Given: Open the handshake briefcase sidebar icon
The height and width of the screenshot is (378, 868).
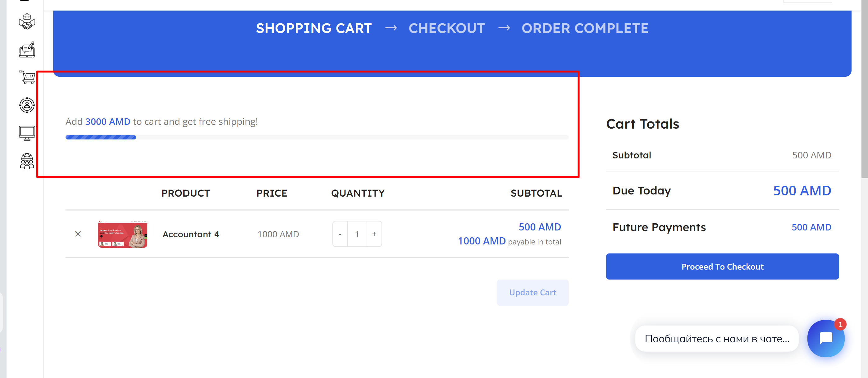Looking at the screenshot, I should 27,22.
